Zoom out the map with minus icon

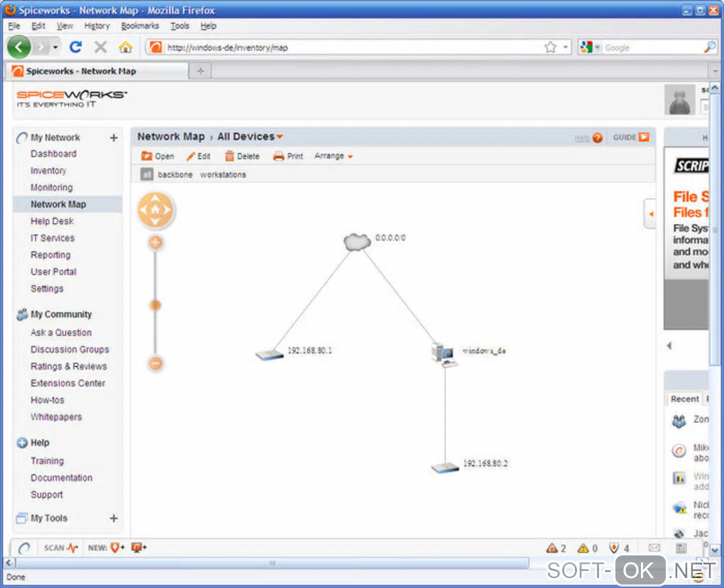click(x=155, y=363)
